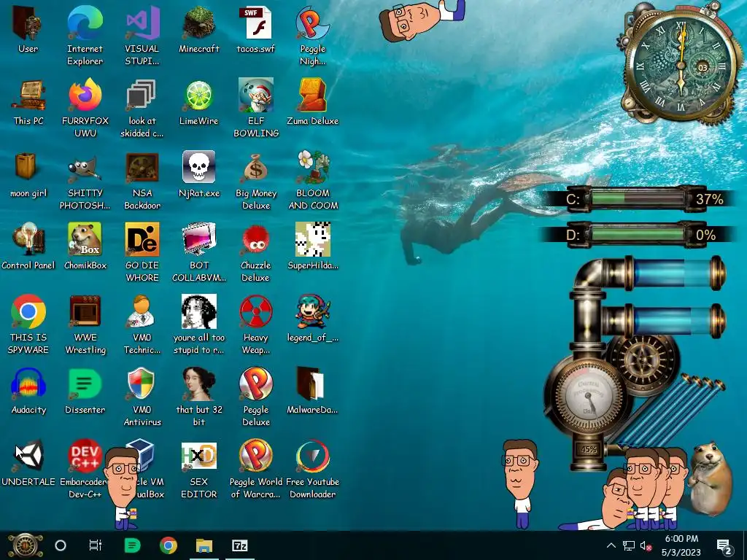Open the taskbar clock showing 6:00 PM
The width and height of the screenshot is (747, 560).
pyautogui.click(x=681, y=545)
